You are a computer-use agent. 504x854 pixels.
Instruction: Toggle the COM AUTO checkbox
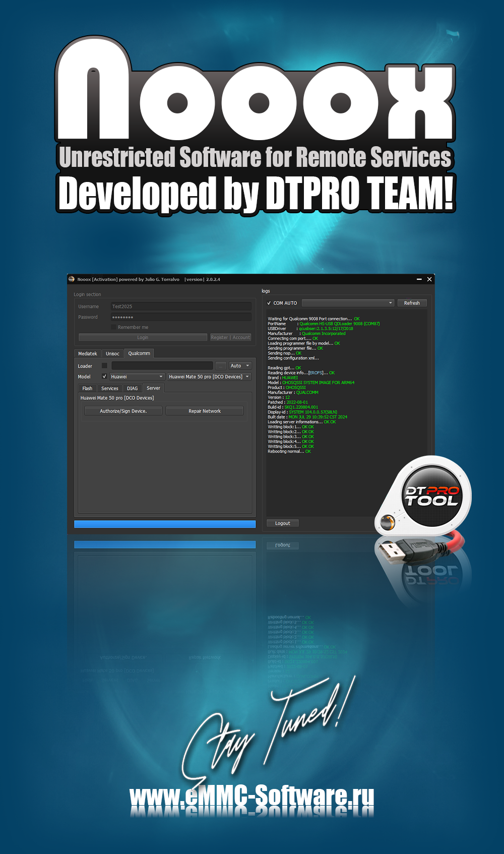tap(269, 303)
